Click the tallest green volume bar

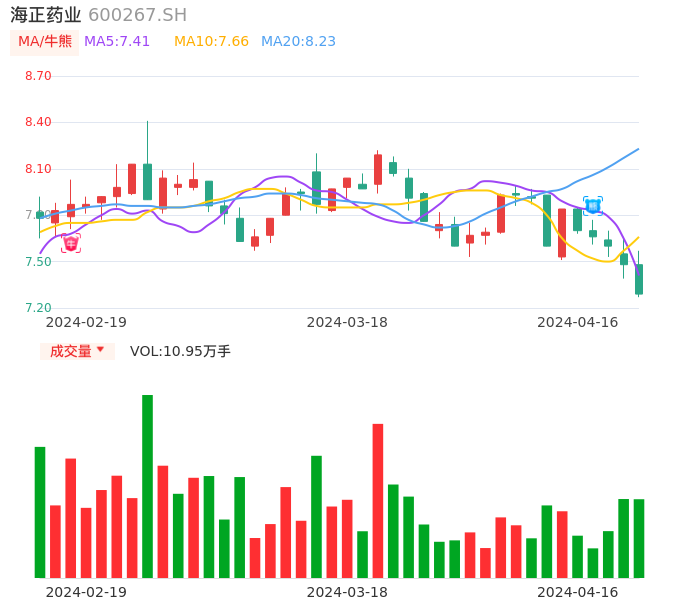click(147, 486)
